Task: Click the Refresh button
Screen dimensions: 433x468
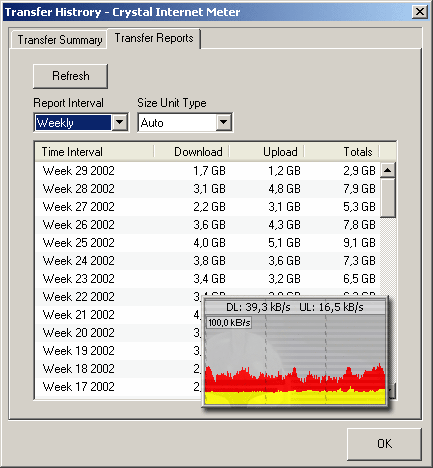Action: click(x=70, y=76)
